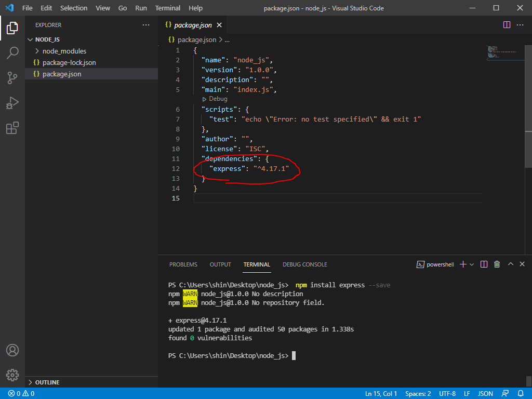Image resolution: width=532 pixels, height=399 pixels.
Task: Open the Edit menu
Action: (x=46, y=8)
